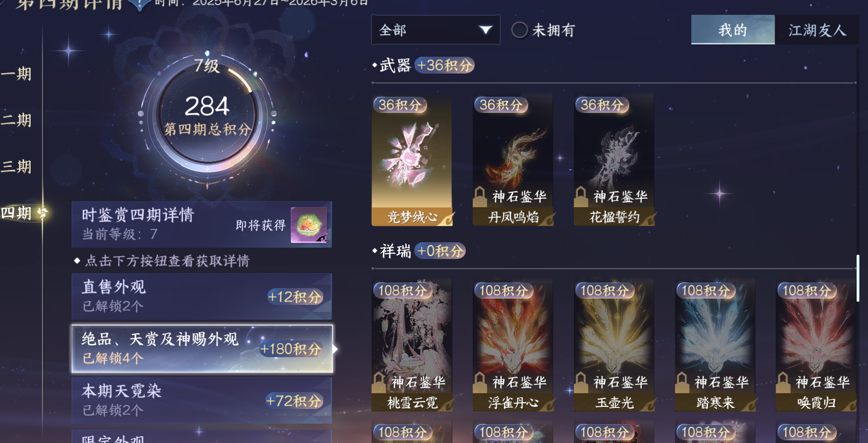
Task: Open the 全部 filter dropdown
Action: coord(436,30)
